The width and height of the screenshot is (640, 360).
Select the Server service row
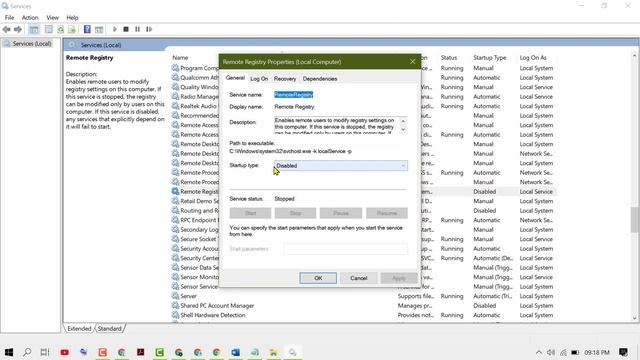363,296
